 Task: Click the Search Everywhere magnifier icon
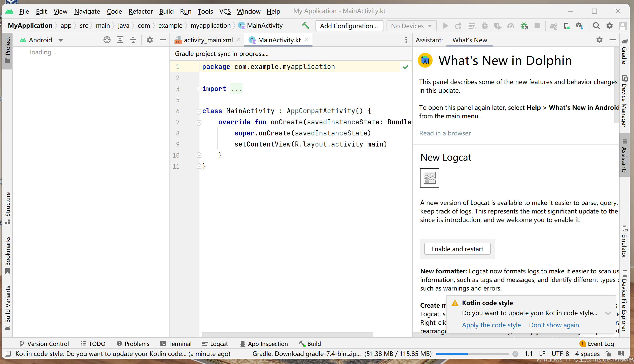(x=596, y=26)
